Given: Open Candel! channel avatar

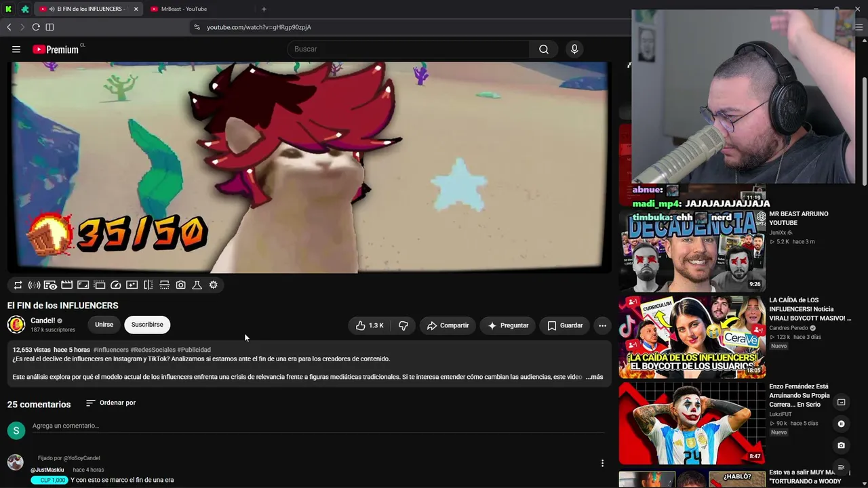Looking at the screenshot, I should [16, 325].
